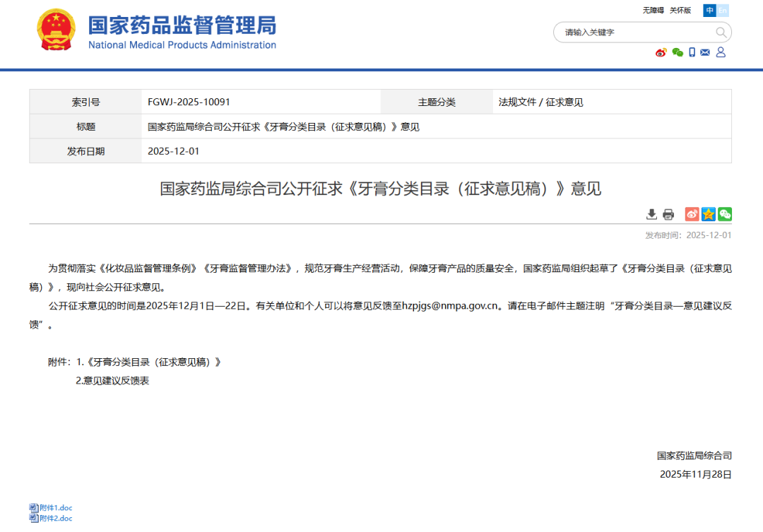763x532 pixels.
Task: Switch site language to English
Action: click(722, 11)
